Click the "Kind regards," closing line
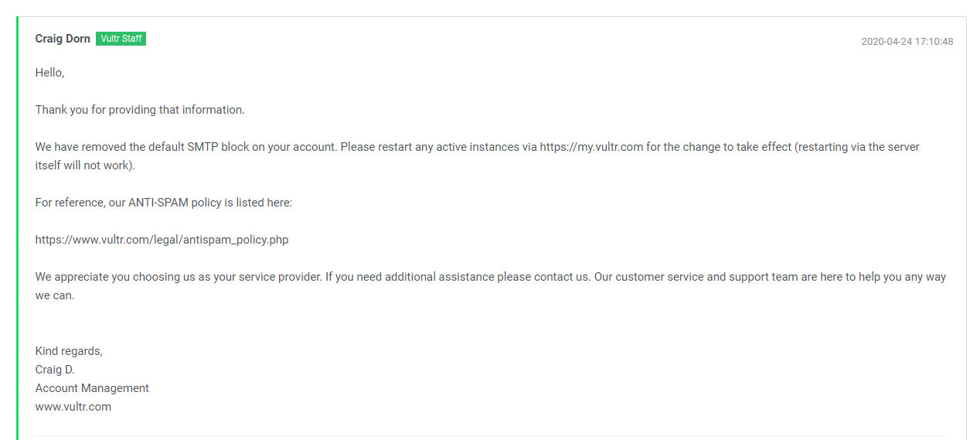Image resolution: width=980 pixels, height=440 pixels. pos(69,351)
